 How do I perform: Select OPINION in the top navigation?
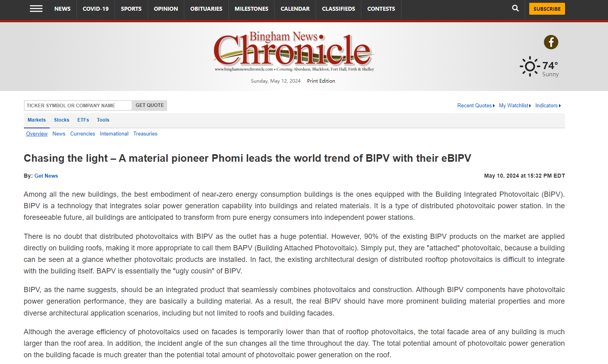[x=166, y=9]
